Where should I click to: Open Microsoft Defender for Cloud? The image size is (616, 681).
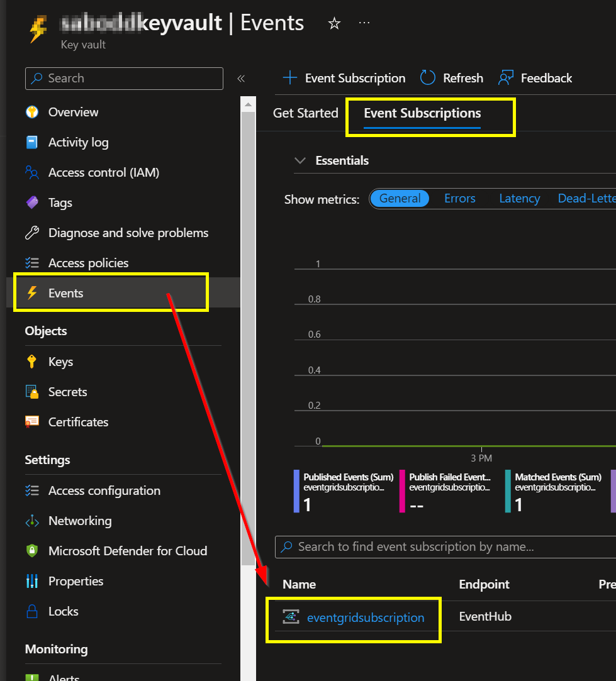pos(128,550)
